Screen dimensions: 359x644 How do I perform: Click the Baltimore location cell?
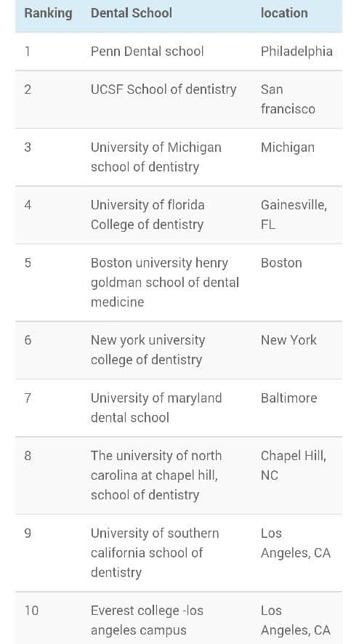[x=289, y=398]
